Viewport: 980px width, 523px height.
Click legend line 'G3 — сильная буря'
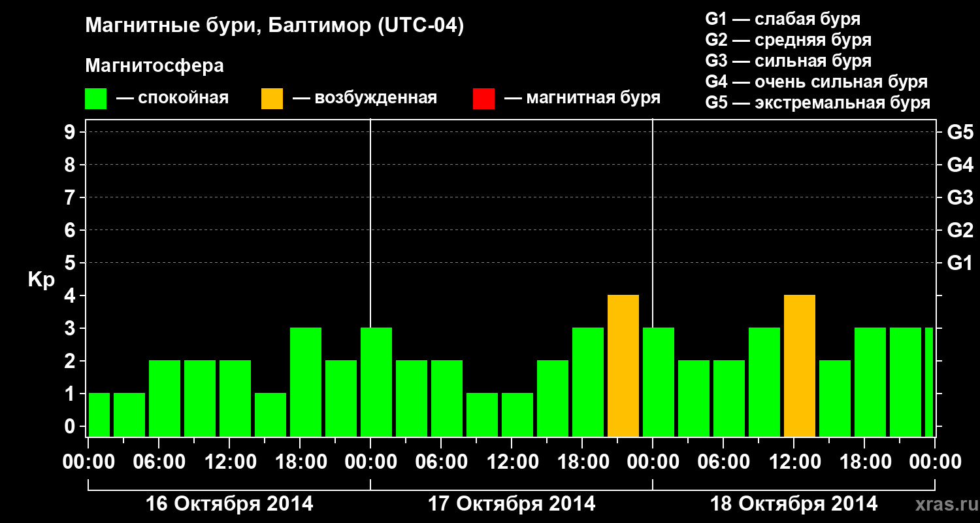[x=788, y=61]
